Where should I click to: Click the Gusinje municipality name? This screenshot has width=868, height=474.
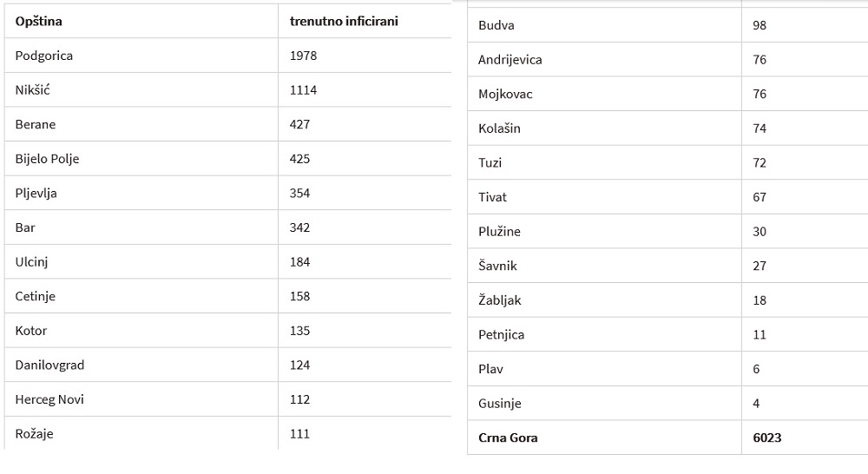[500, 403]
